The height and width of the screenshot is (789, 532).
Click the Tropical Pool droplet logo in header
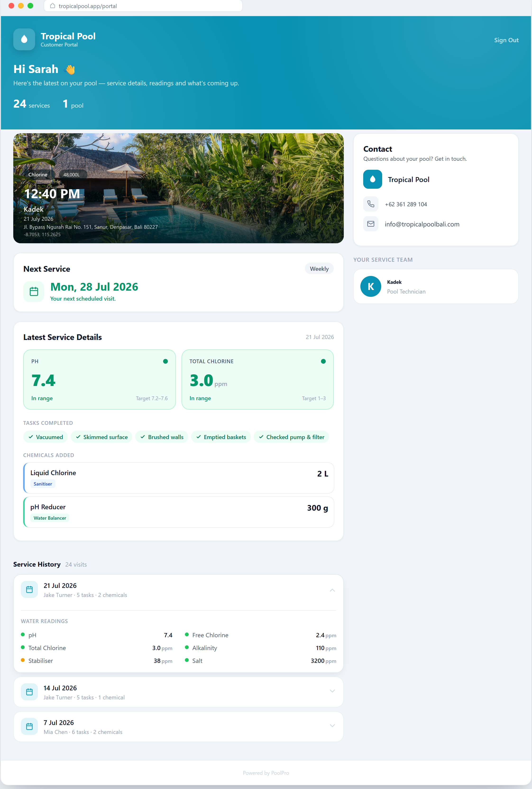pos(24,39)
